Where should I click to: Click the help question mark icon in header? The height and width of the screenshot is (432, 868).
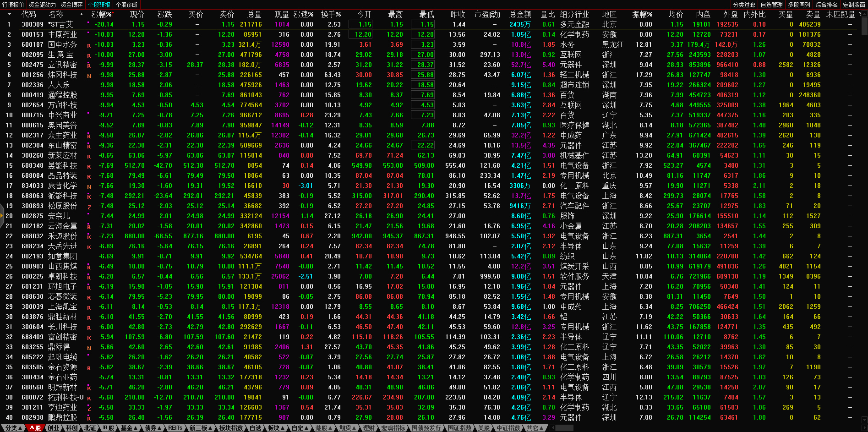tap(860, 14)
